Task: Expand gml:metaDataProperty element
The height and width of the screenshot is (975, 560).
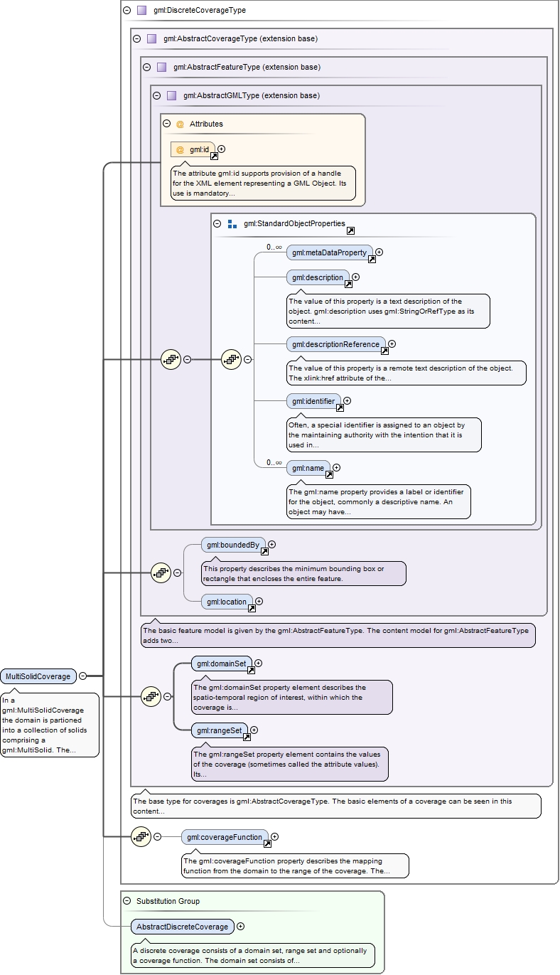Action: (379, 252)
